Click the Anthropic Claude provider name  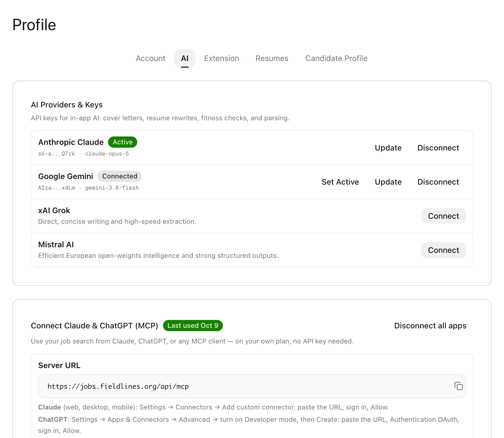71,142
